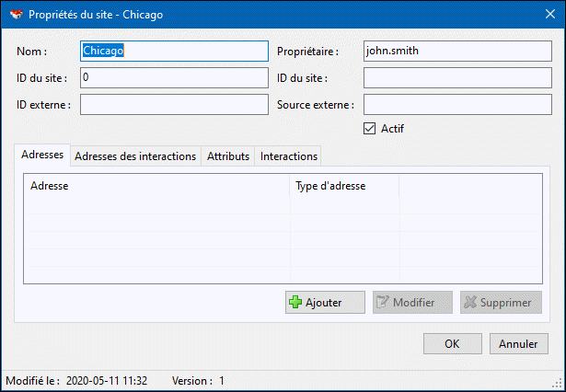Viewport: 566px width, 392px height.
Task: Focus the Propriétaire field with john.smith
Action: click(456, 52)
